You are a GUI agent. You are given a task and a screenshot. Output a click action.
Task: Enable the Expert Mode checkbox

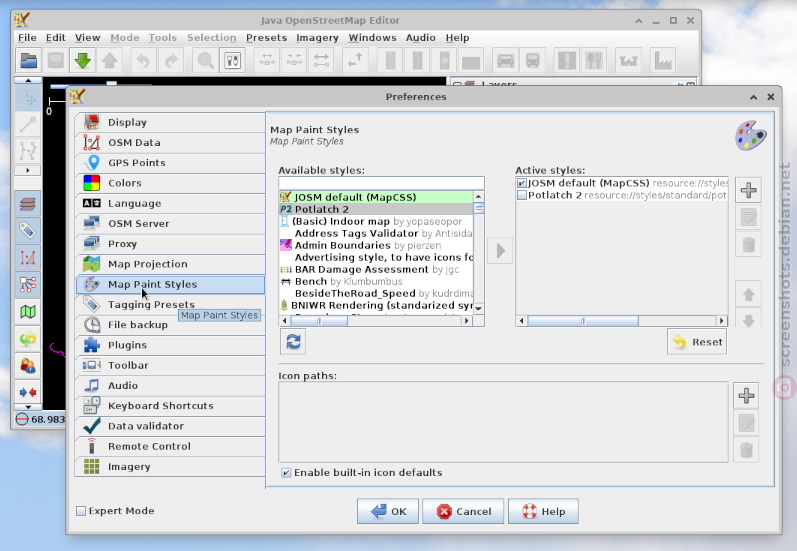(81, 511)
